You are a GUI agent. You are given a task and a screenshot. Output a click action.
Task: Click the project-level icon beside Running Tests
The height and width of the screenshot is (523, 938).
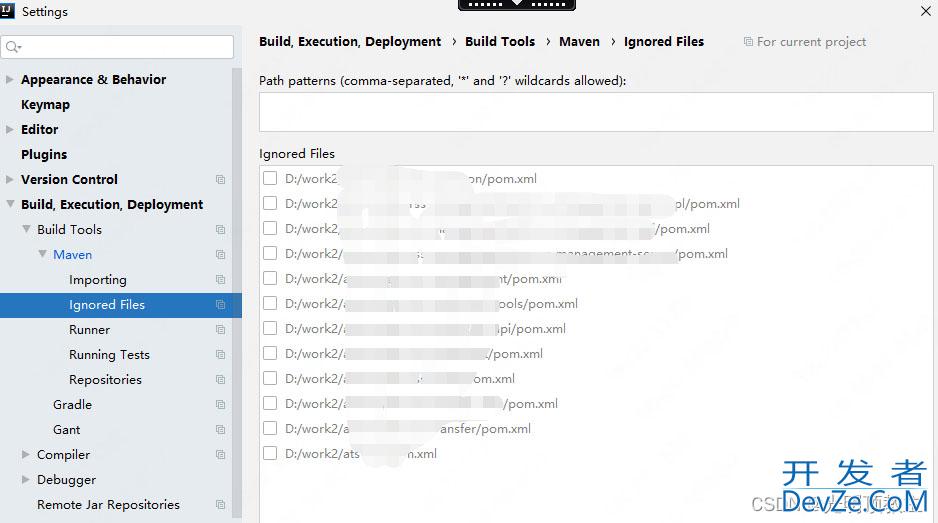tap(220, 355)
